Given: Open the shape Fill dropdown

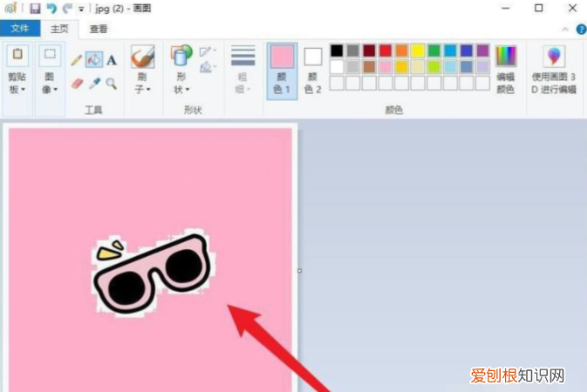Looking at the screenshot, I should click(x=208, y=67).
